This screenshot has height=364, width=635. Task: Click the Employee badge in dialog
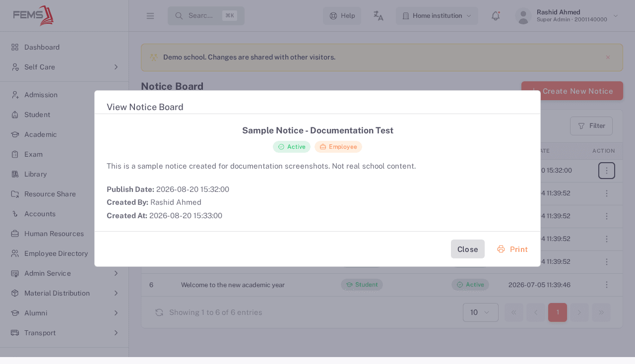[x=338, y=147]
